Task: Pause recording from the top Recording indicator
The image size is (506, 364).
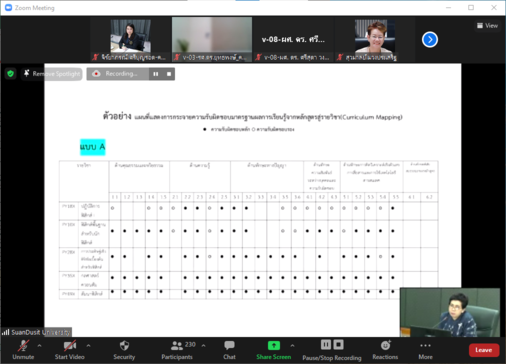Action: pos(156,74)
